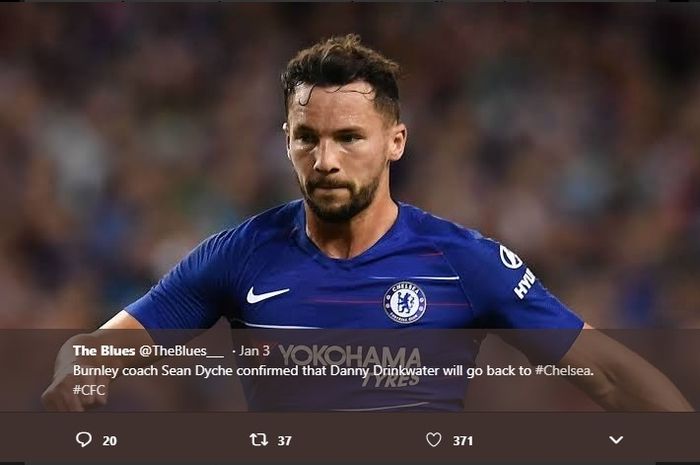Click the player's face in the photo

tap(339, 150)
